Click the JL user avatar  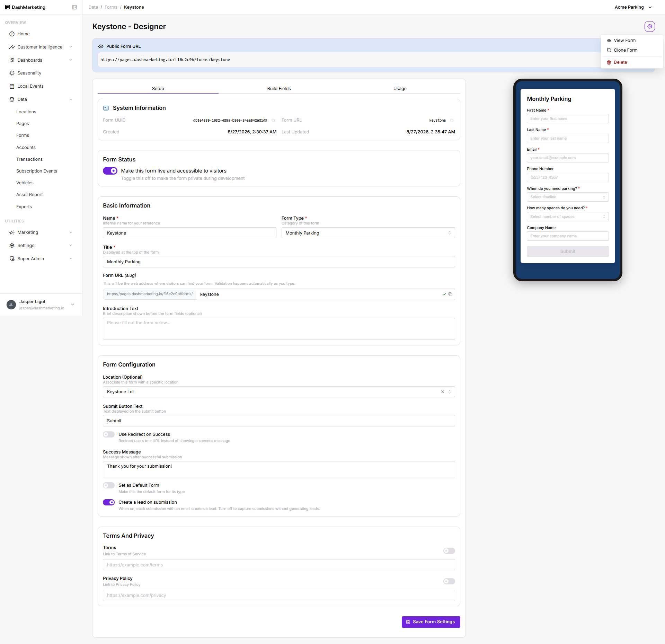(x=11, y=305)
